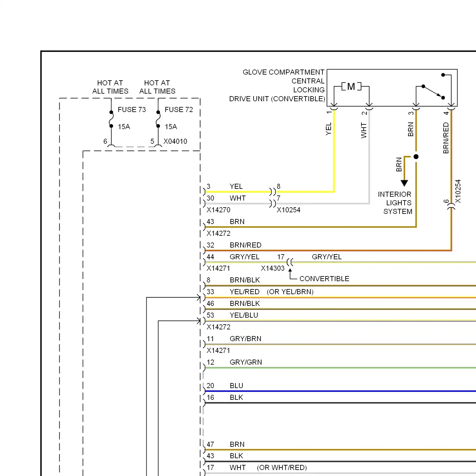This screenshot has height=476, width=476.
Task: Click pin number "5" below FUSE 72
Action: 152,141
